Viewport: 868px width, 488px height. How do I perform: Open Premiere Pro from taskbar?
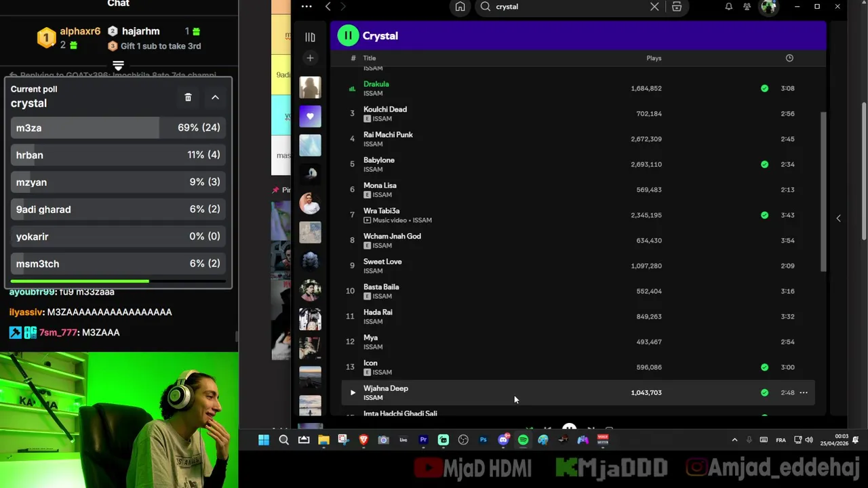pos(423,440)
